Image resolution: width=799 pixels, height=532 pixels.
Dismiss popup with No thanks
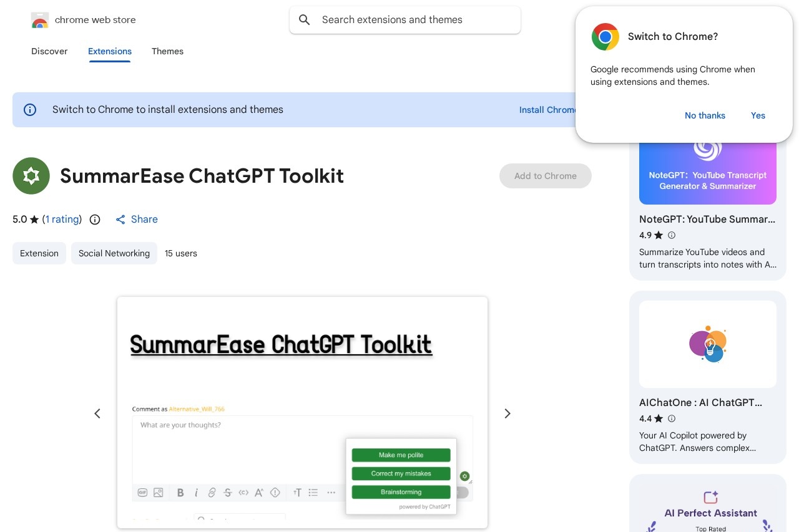click(705, 115)
